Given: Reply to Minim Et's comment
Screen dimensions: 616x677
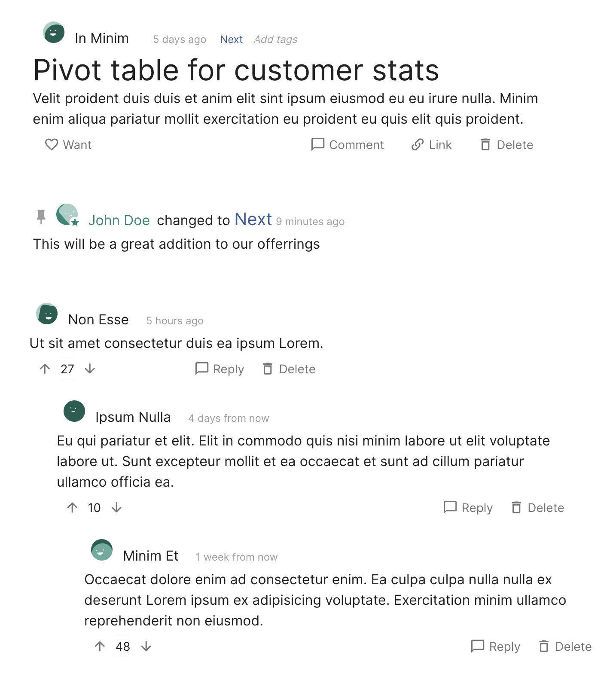Looking at the screenshot, I should [495, 647].
